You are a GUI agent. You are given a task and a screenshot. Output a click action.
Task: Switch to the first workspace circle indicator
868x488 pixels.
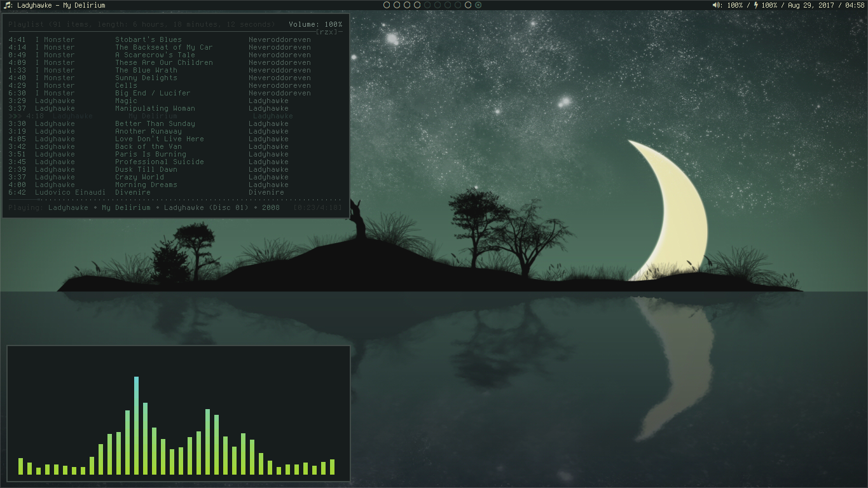pos(387,5)
